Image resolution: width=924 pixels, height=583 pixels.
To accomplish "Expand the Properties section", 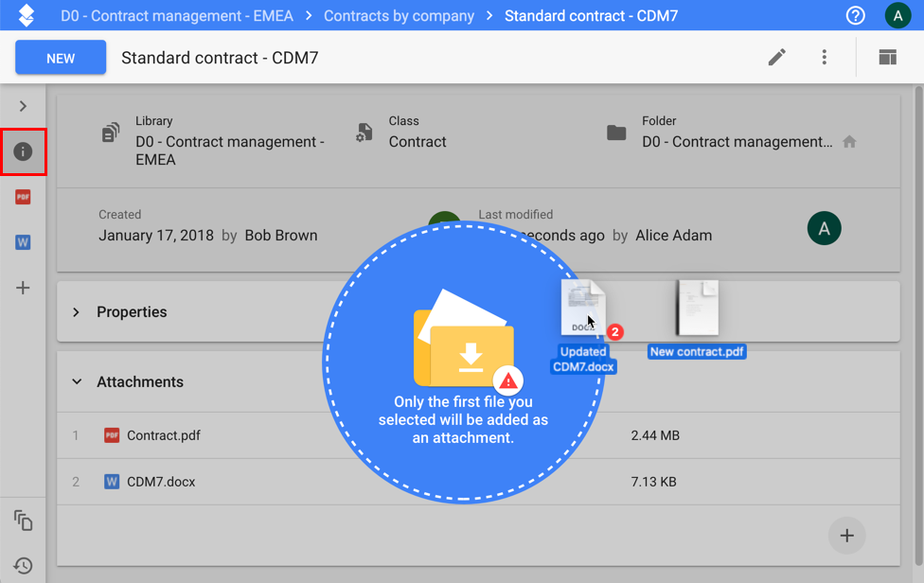I will coord(76,312).
